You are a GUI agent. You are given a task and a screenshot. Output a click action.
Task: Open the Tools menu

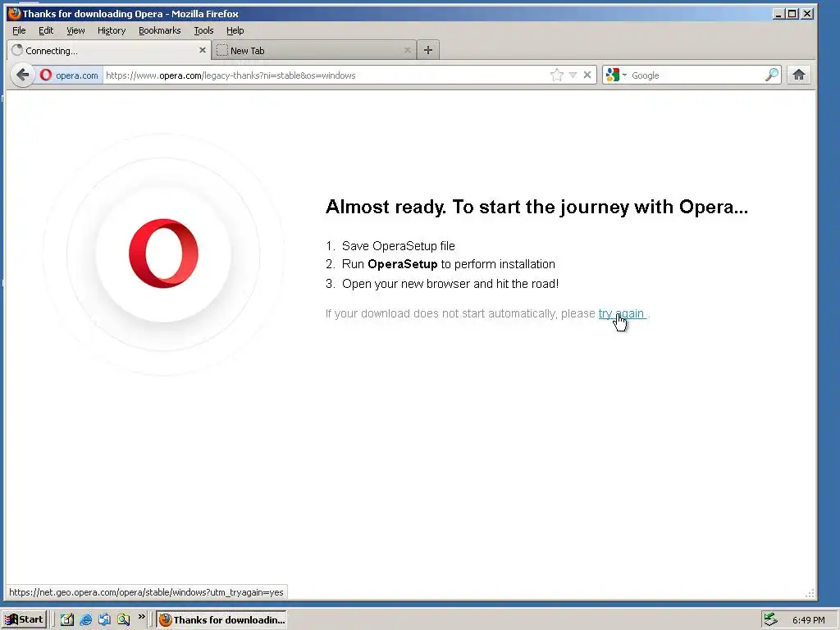pyautogui.click(x=203, y=30)
